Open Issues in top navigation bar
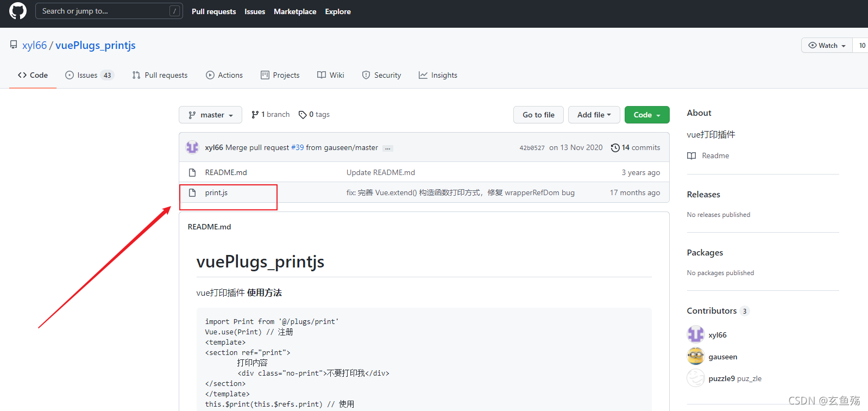The image size is (868, 411). tap(255, 11)
